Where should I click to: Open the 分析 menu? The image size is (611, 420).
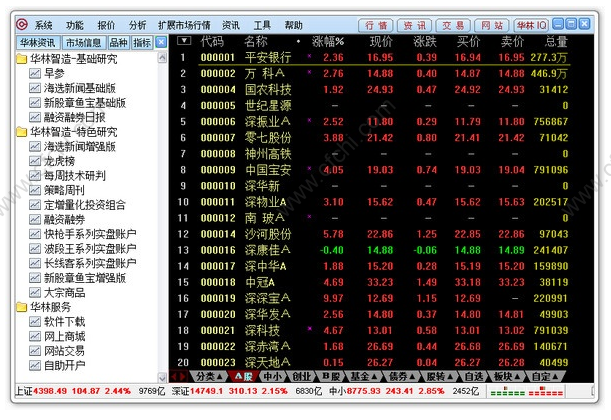tap(138, 25)
